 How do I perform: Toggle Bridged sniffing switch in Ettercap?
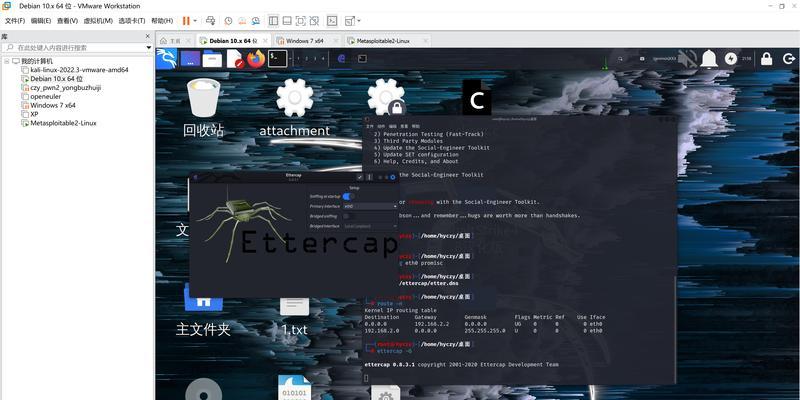pos(346,216)
